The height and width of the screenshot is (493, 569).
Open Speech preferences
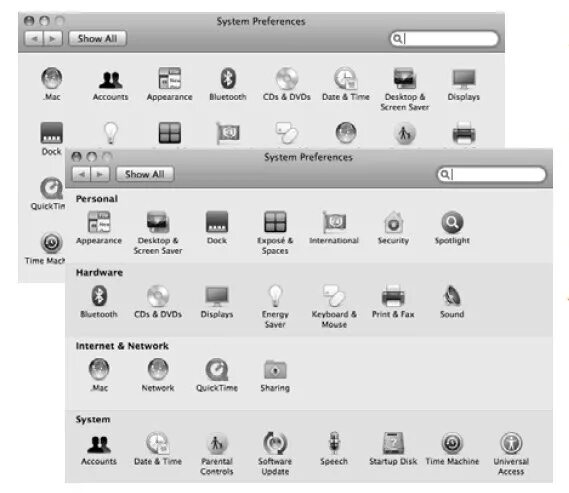pos(334,449)
